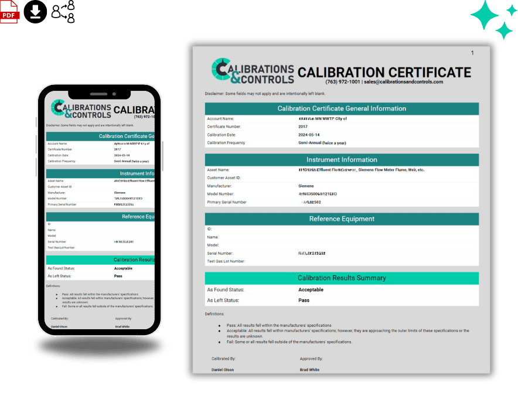Click the "Pass" status value on the phone mockup
518x420 pixels.
[x=118, y=276]
